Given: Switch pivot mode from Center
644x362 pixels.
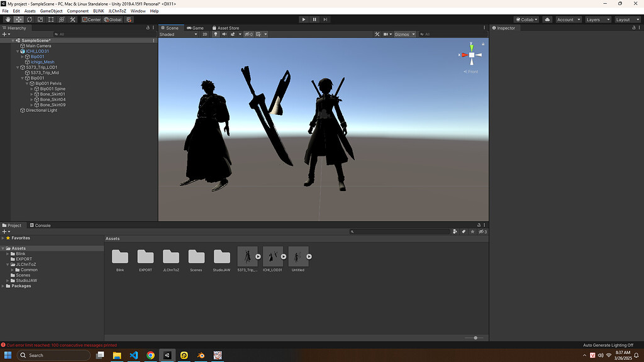Looking at the screenshot, I should coord(92,19).
